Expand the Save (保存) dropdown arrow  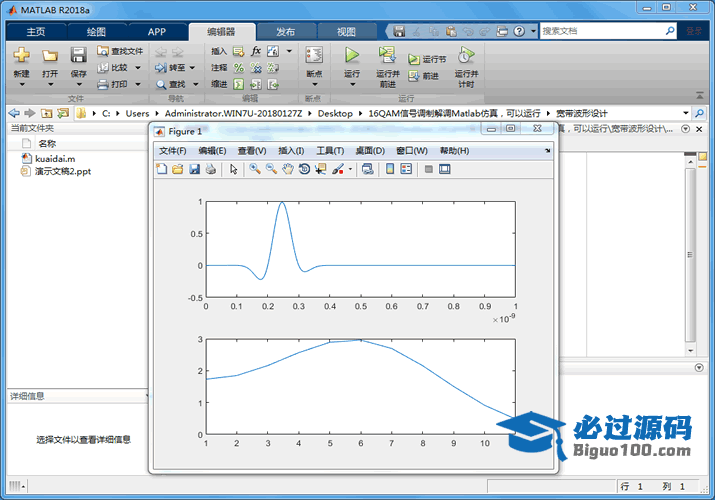click(x=78, y=84)
